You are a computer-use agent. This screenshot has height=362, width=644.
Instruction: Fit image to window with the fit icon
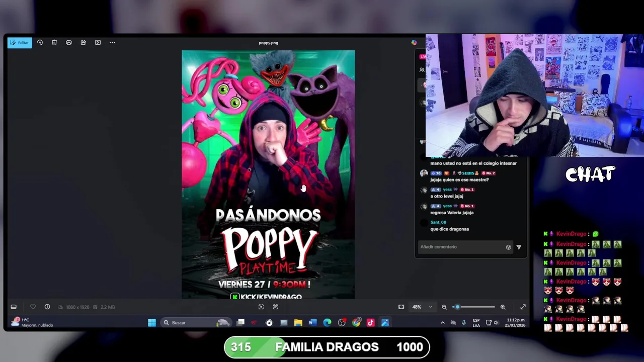click(x=401, y=307)
